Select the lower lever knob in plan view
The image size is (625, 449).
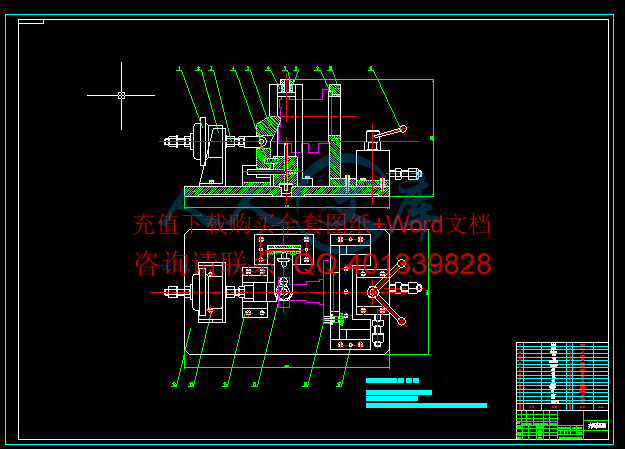pyautogui.click(x=401, y=321)
